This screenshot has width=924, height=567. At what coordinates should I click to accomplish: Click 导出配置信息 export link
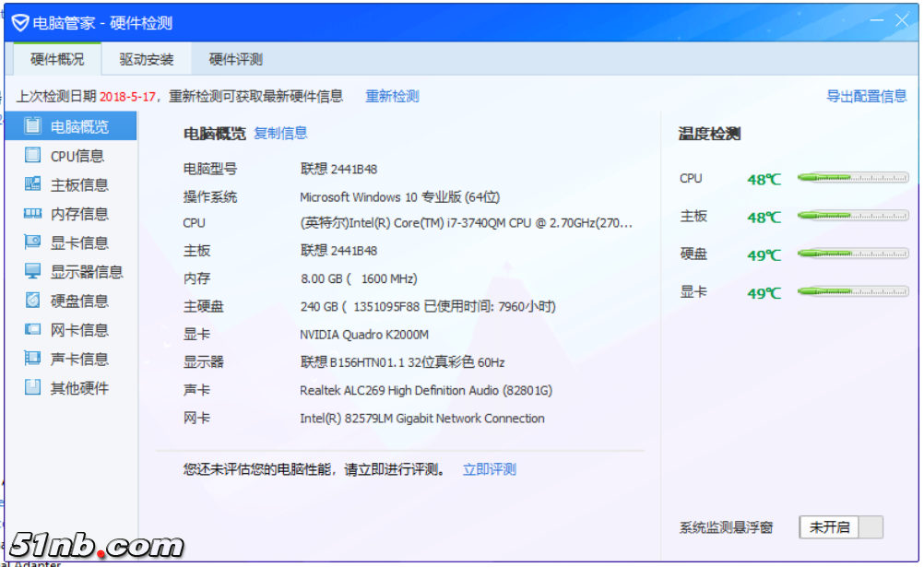(866, 96)
